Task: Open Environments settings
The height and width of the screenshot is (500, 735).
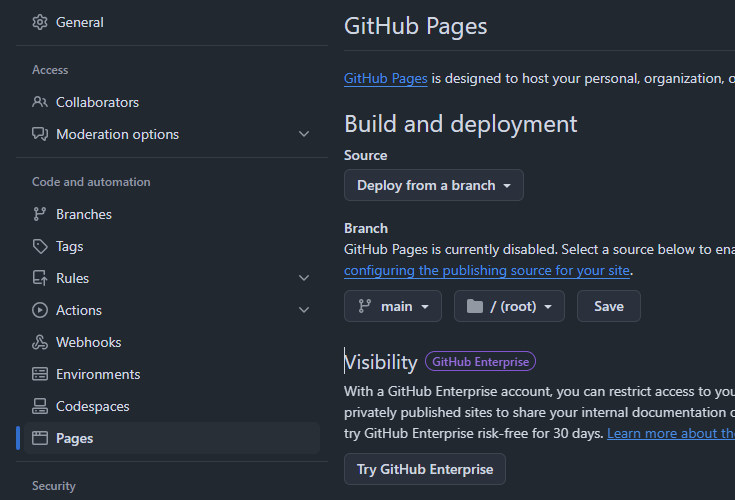Action: pos(172,374)
